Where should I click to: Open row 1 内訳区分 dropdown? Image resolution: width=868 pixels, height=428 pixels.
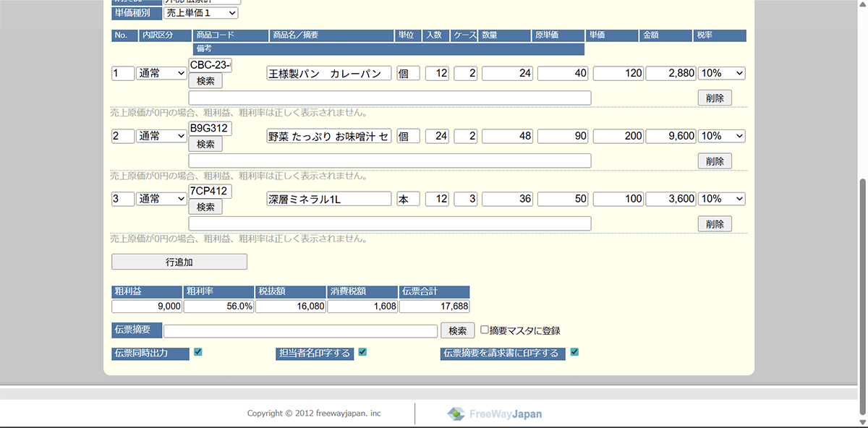pos(161,73)
